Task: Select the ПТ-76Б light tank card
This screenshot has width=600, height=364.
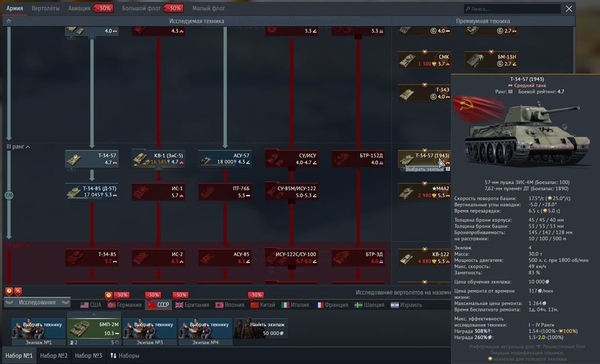Action: tap(225, 191)
